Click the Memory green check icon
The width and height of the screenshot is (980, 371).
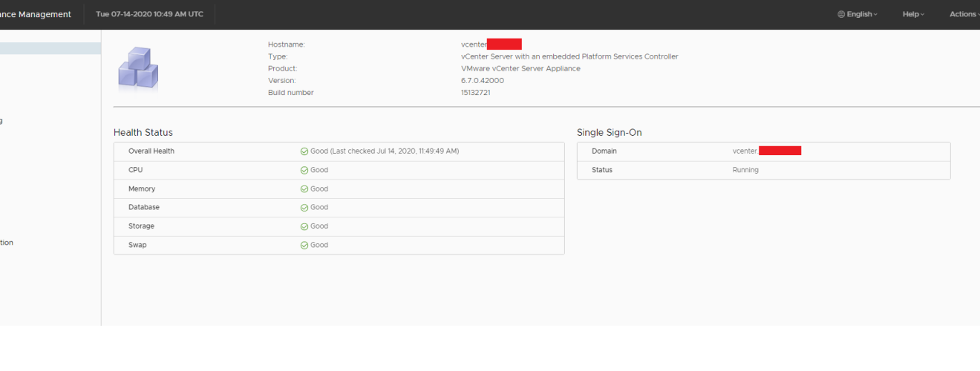click(x=304, y=189)
